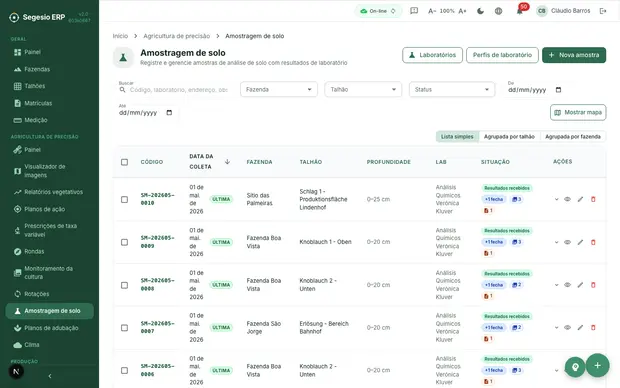Open Matrículas sidebar item
Viewport: 620px width, 388px height.
point(49,103)
